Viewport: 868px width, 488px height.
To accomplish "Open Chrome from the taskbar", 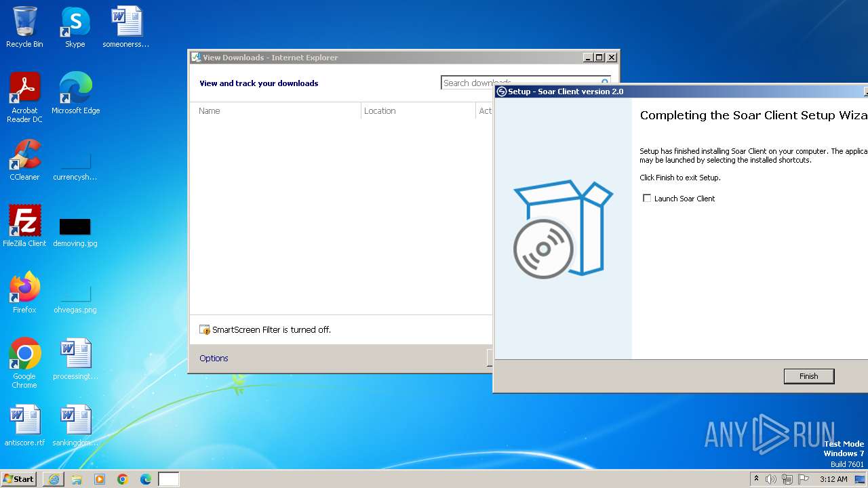I will (123, 479).
